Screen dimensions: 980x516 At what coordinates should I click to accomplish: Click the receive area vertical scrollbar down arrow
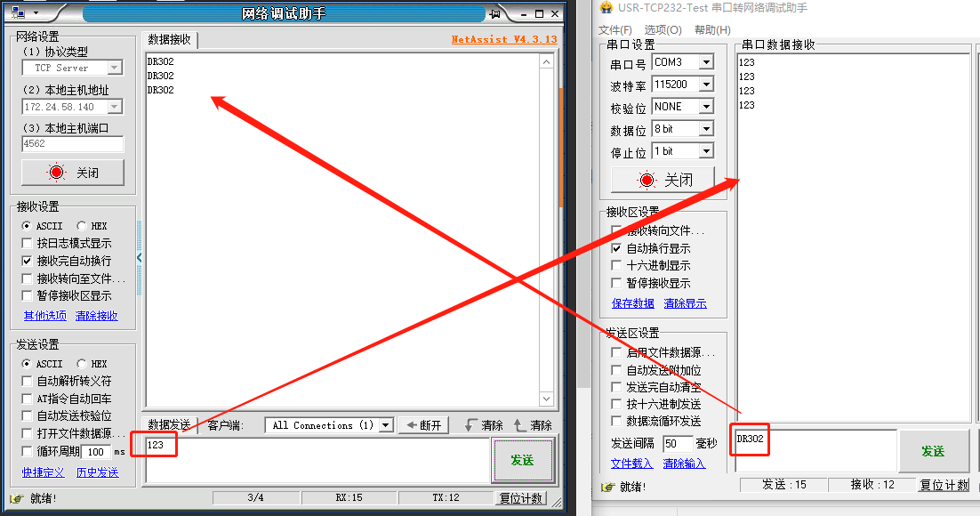pos(547,399)
